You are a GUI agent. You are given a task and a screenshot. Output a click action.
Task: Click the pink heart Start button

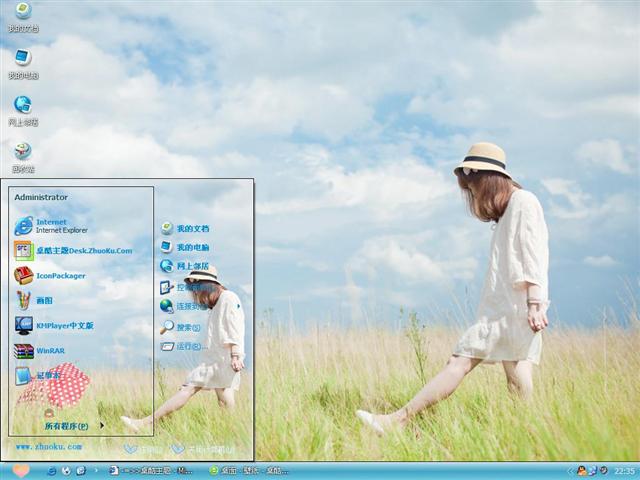click(x=20, y=471)
